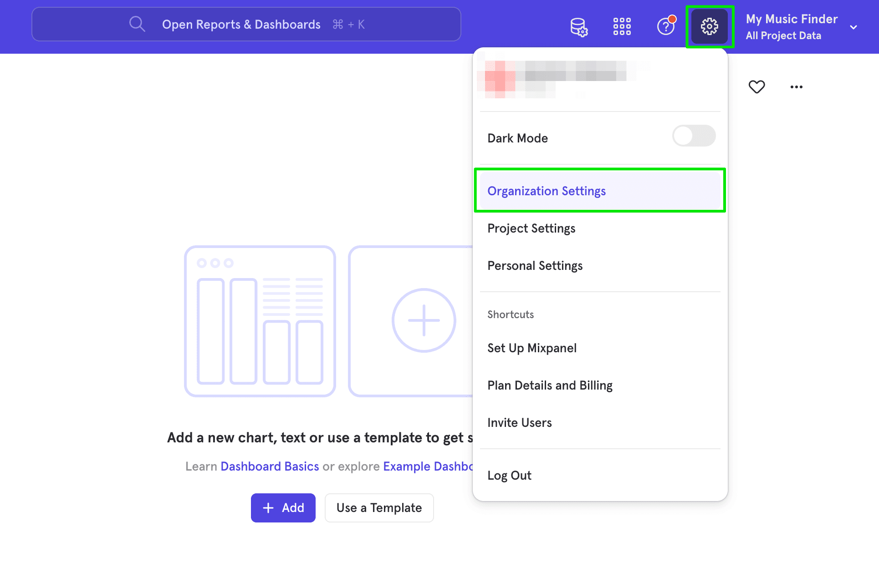Open the apps grid icon

(622, 26)
